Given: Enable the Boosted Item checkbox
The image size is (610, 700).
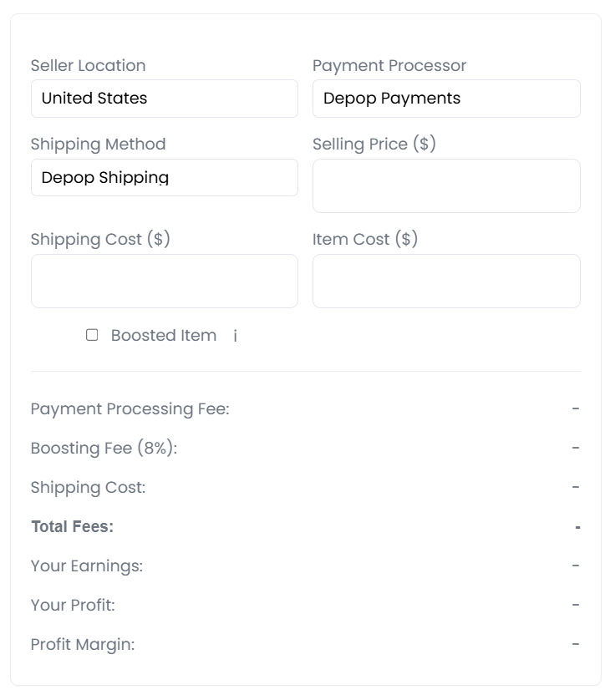Looking at the screenshot, I should [x=92, y=335].
